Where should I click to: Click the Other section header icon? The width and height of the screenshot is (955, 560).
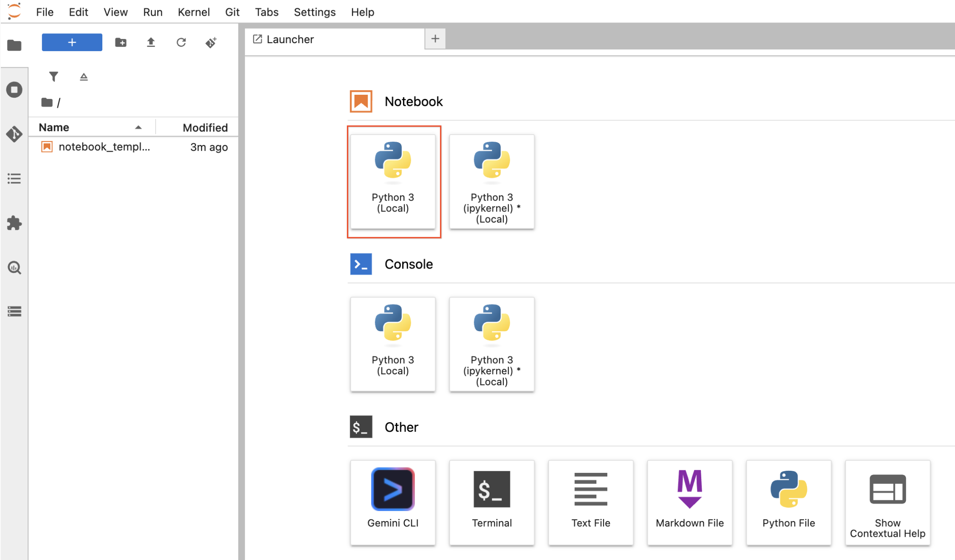coord(361,427)
